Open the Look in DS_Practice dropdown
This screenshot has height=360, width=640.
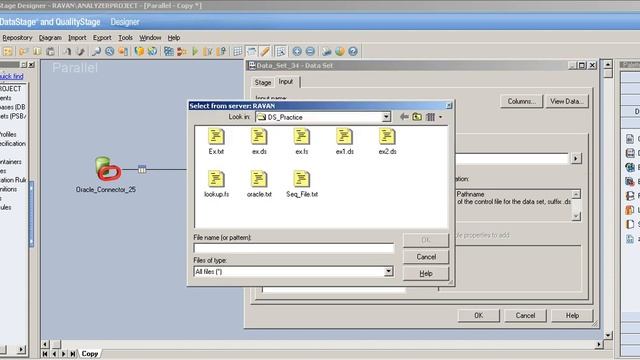(x=386, y=117)
